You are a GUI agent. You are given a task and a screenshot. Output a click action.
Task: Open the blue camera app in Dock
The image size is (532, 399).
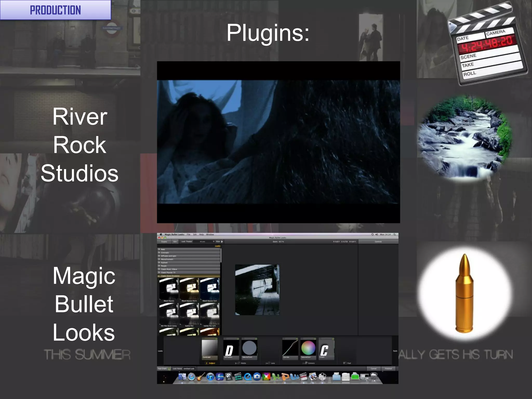pos(257,377)
